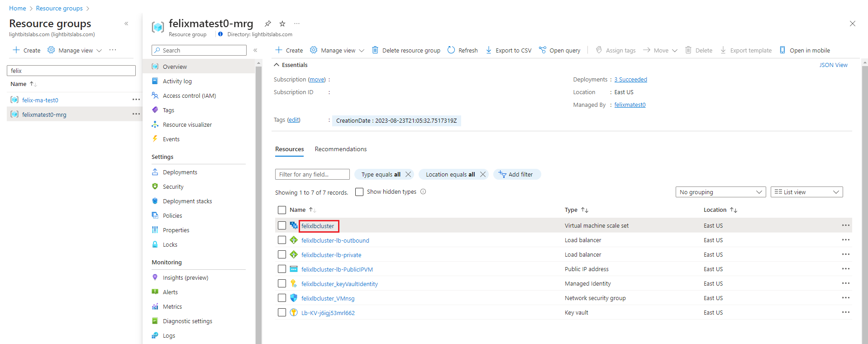Viewport: 868px width, 344px height.
Task: Remove the Location equals all filter
Action: (x=483, y=174)
